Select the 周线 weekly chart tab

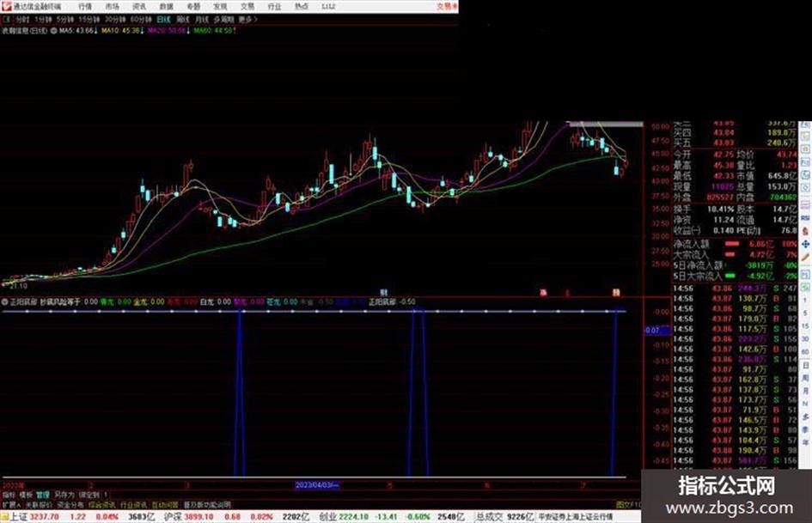point(183,20)
